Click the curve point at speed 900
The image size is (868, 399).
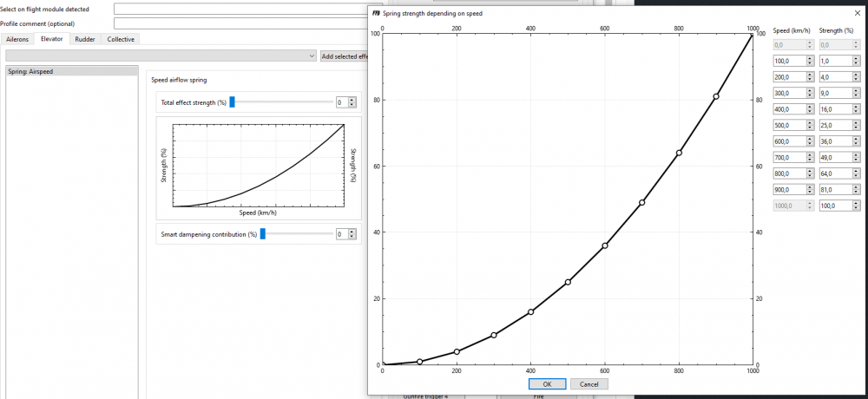(x=716, y=96)
